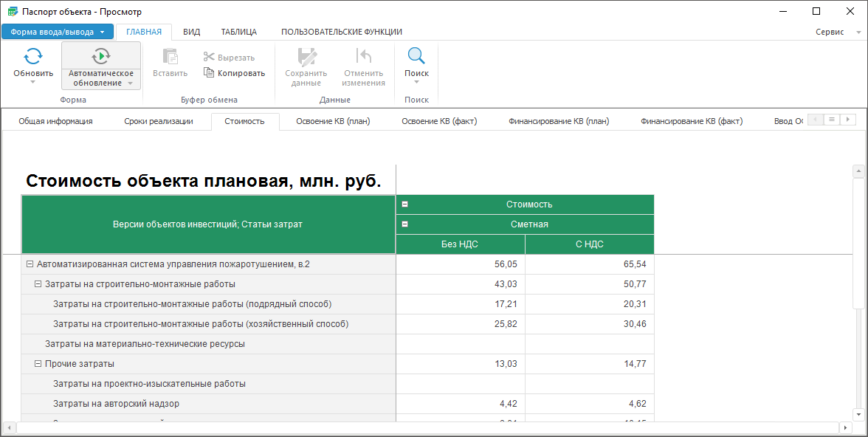Click the tab list button in tab scroller
Image resolution: width=868 pixels, height=437 pixels.
(832, 120)
